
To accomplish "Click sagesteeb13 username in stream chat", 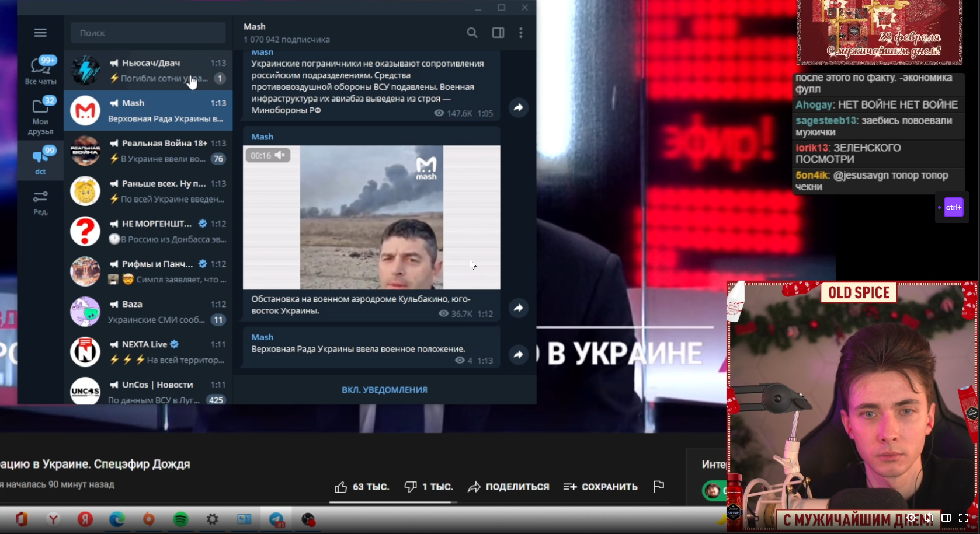I will [826, 121].
